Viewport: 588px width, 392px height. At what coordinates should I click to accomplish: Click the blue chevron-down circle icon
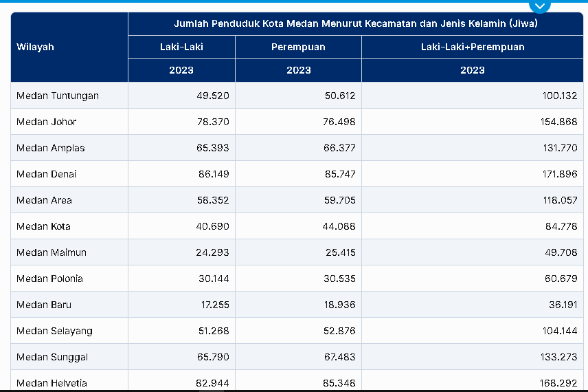541,6
